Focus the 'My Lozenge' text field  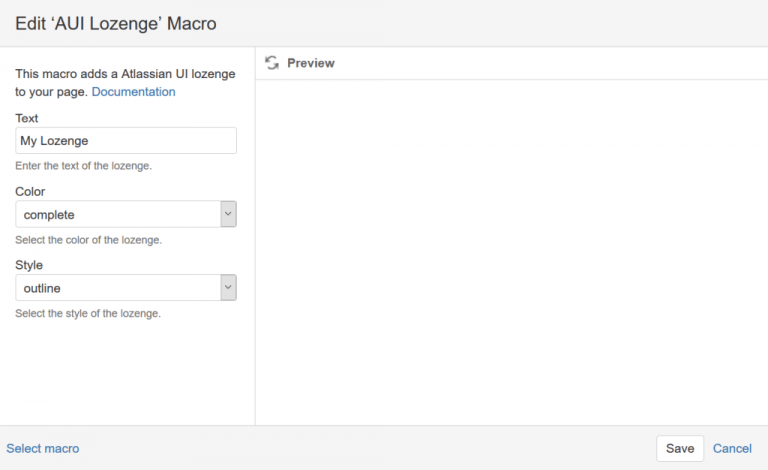click(126, 141)
